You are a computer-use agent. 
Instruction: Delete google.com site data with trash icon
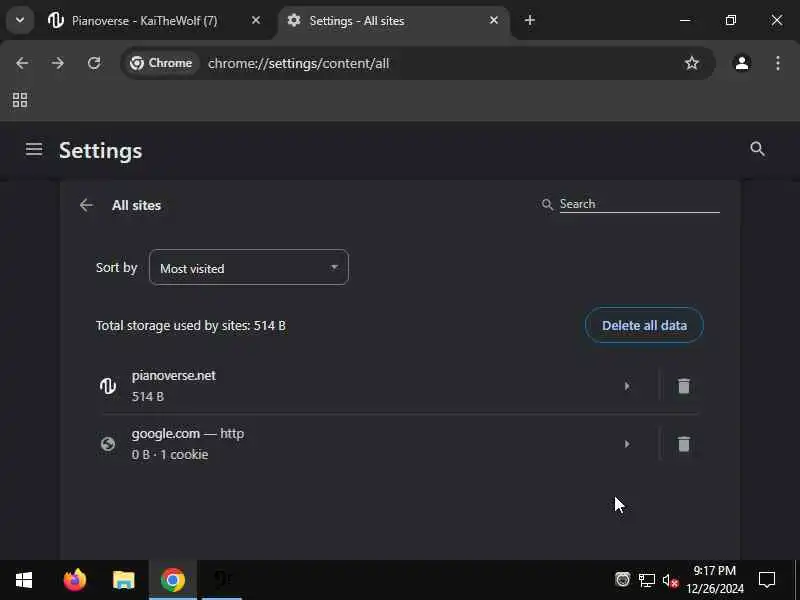point(684,444)
